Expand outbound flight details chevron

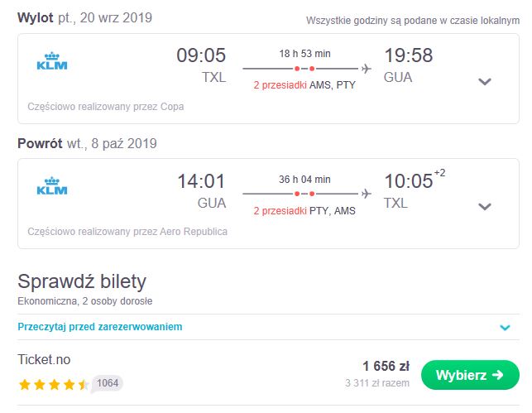485,81
